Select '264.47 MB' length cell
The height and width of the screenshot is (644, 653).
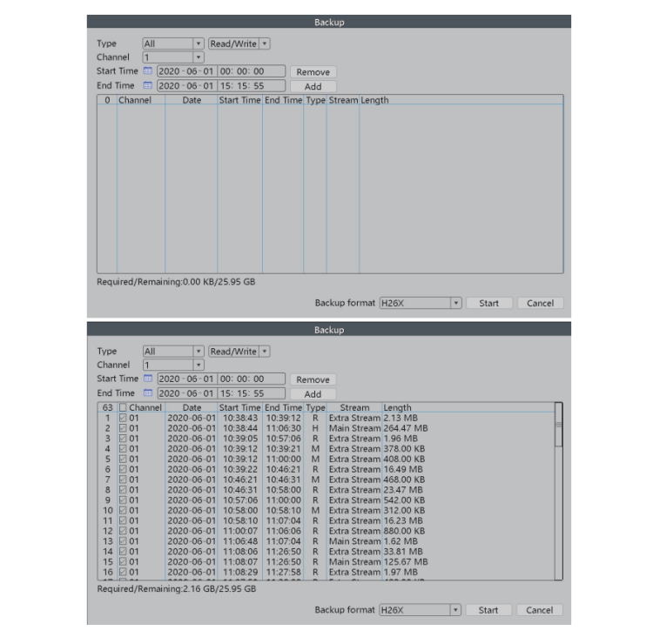406,428
